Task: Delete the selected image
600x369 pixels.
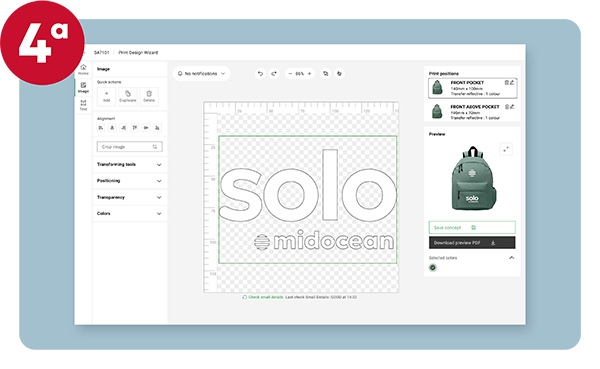Action: click(149, 96)
